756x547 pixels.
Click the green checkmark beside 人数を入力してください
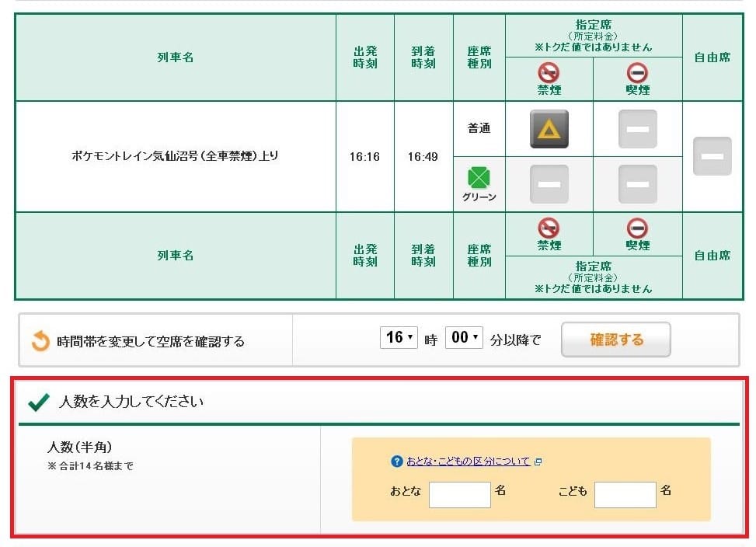click(x=39, y=402)
